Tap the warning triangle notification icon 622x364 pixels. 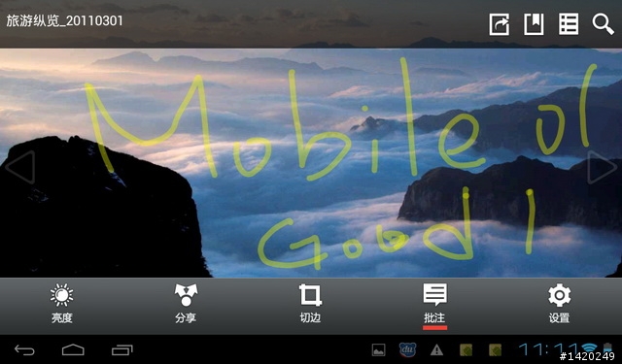(436, 349)
